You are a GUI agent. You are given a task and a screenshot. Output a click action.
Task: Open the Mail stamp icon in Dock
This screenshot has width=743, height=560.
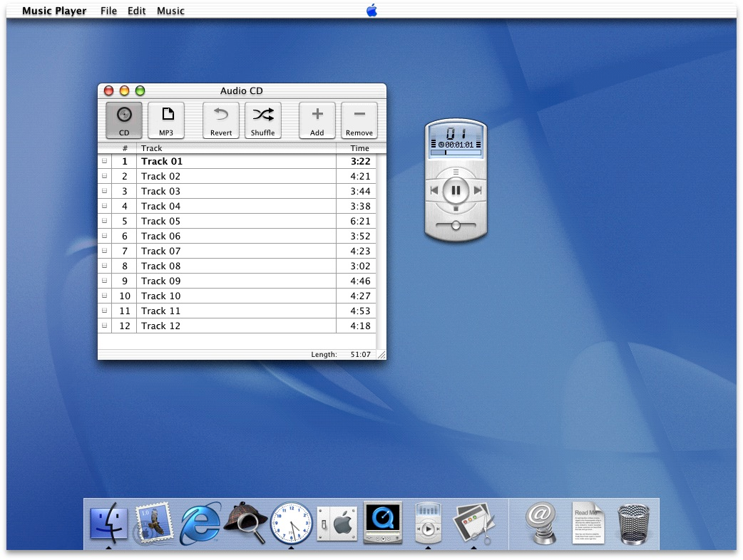click(x=153, y=523)
